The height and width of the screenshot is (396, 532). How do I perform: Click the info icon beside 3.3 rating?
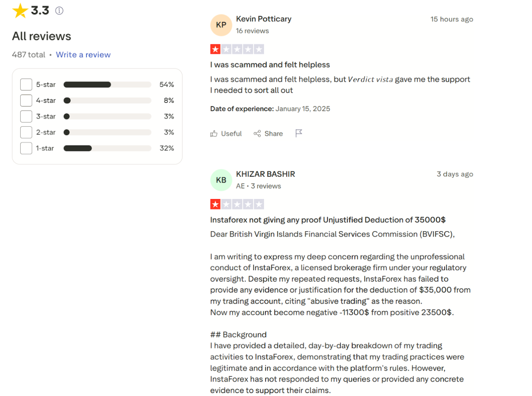(x=59, y=10)
